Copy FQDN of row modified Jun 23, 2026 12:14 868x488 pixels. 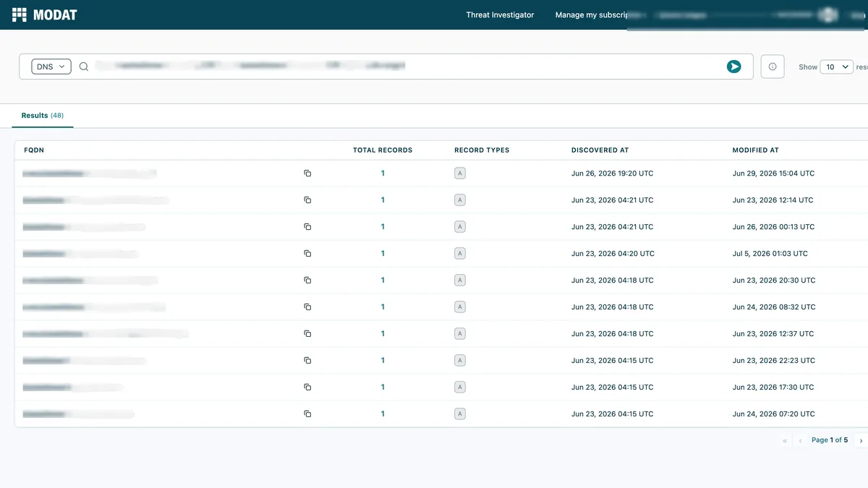point(307,200)
